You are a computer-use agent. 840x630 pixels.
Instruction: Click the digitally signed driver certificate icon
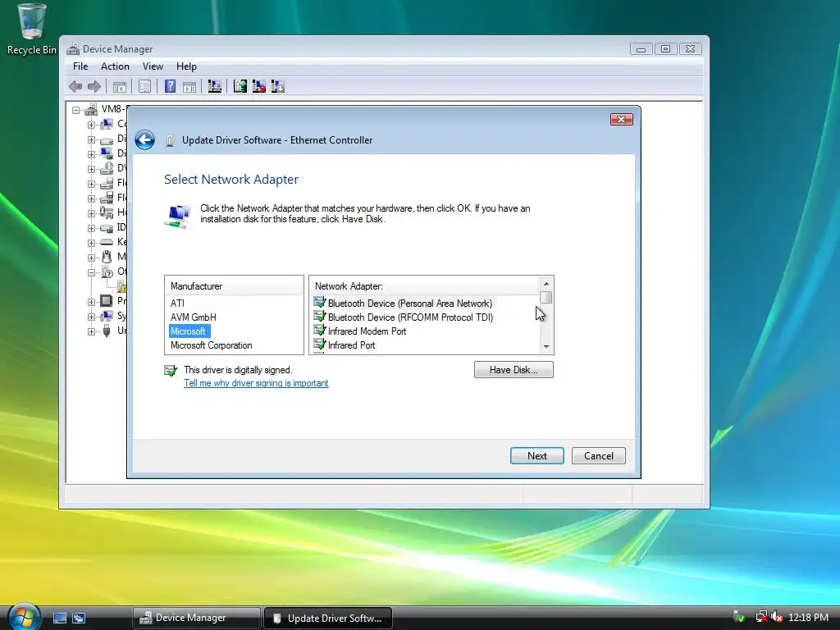tap(171, 370)
